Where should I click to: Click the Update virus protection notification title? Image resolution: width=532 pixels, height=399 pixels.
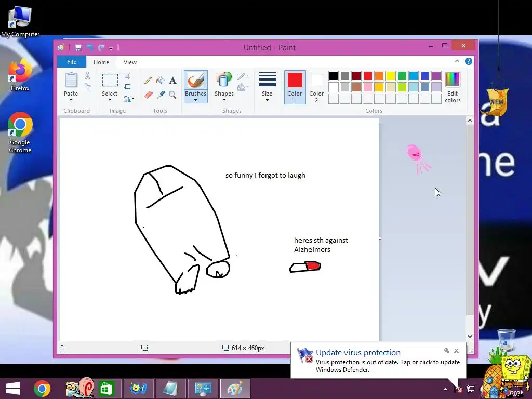coord(358,353)
